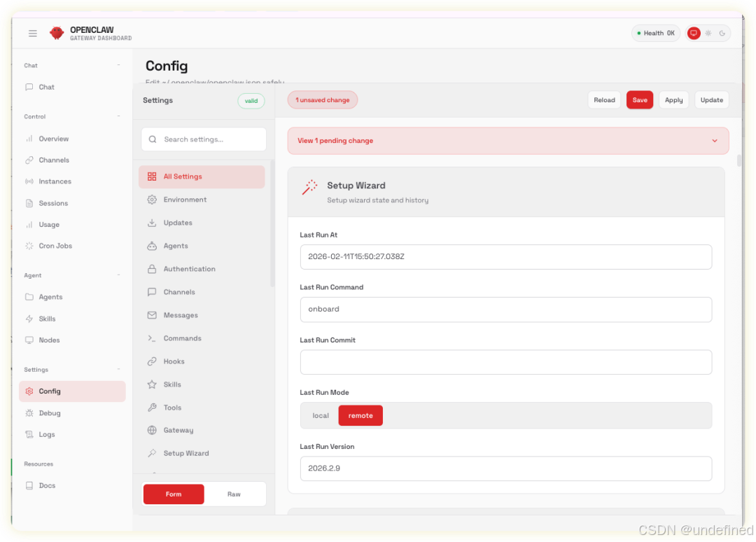Open the Overview page

pyautogui.click(x=72, y=139)
